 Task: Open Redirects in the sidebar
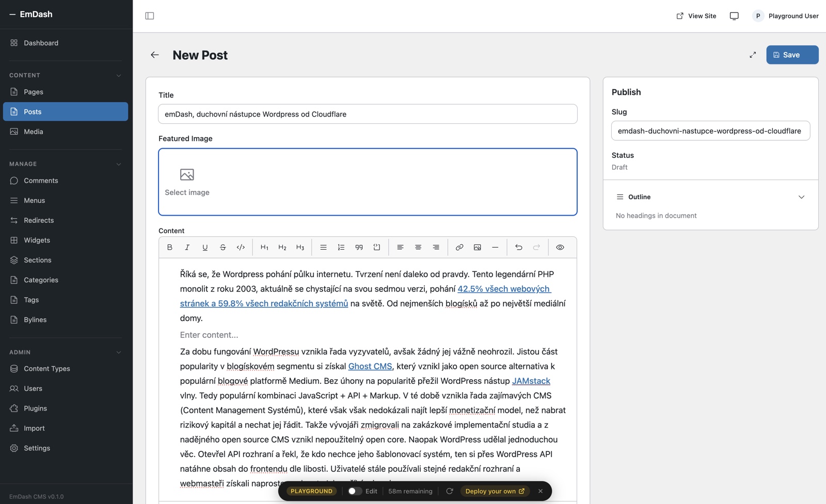pos(66,220)
